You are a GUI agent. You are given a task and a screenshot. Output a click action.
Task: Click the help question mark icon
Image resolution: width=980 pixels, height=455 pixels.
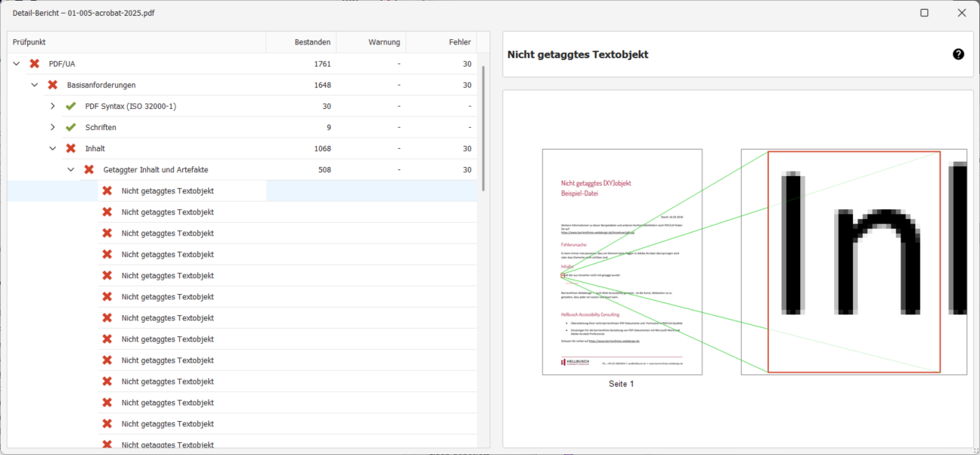[958, 54]
